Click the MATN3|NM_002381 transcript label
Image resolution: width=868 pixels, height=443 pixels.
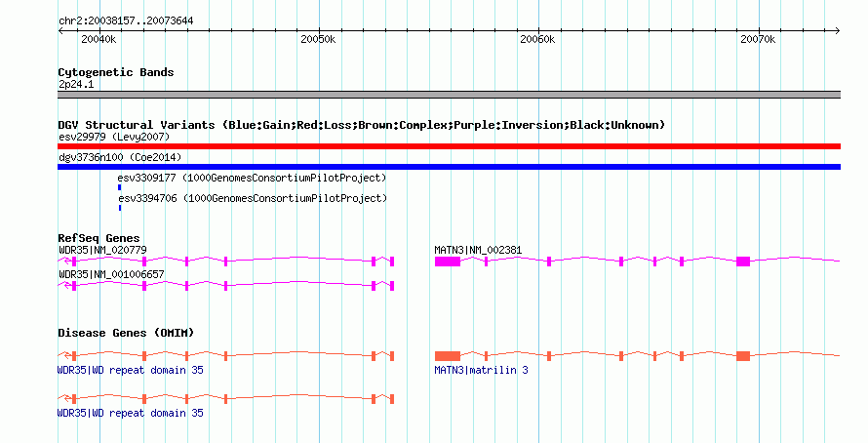(478, 251)
